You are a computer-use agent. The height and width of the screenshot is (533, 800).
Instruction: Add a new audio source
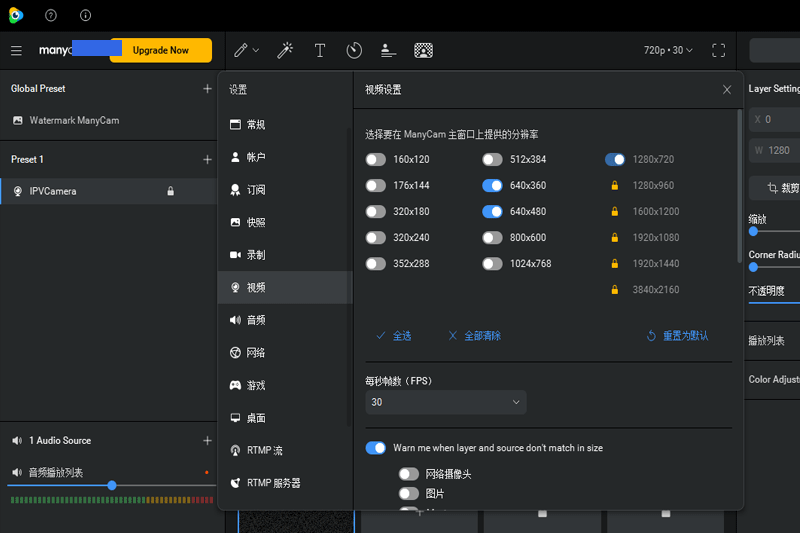(207, 440)
